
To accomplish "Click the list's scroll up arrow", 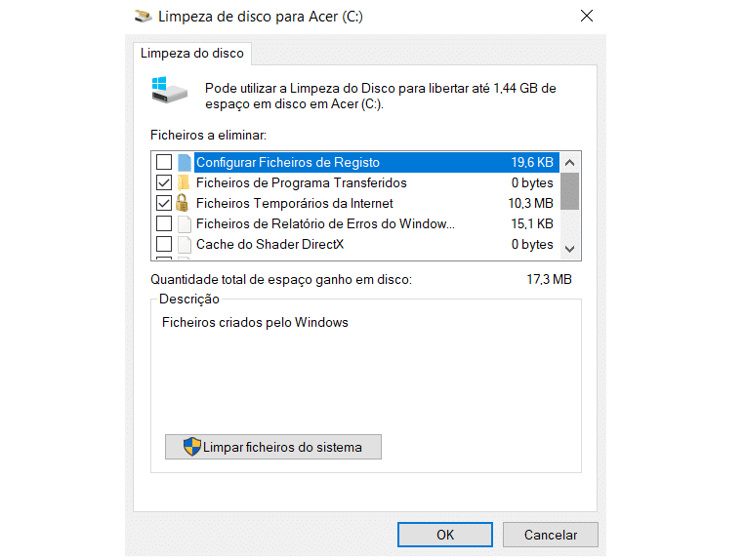I will click(569, 163).
